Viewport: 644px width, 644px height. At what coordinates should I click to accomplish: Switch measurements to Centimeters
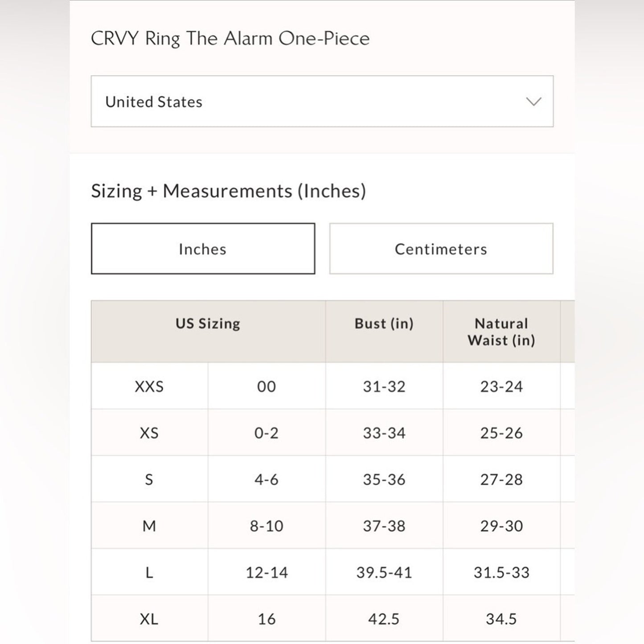point(440,249)
